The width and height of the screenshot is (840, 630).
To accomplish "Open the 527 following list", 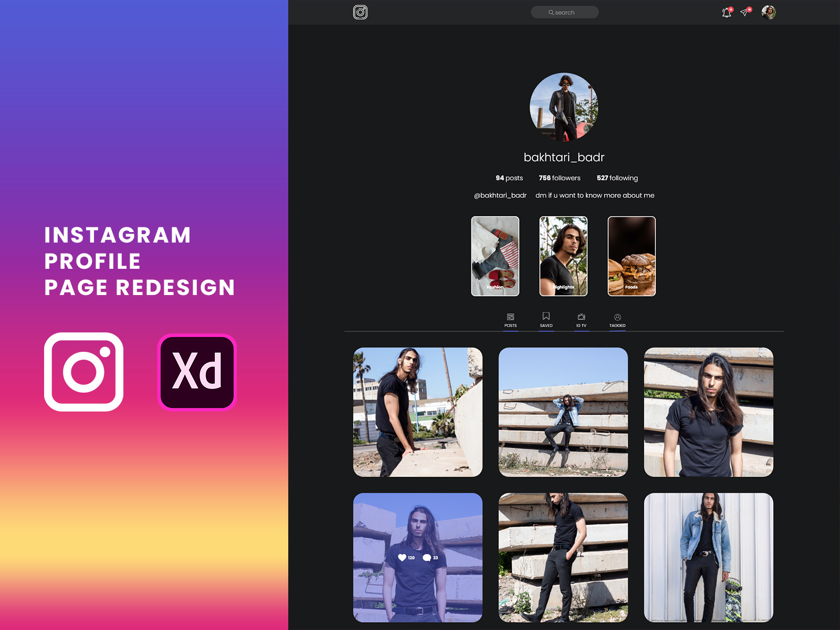I will click(617, 178).
